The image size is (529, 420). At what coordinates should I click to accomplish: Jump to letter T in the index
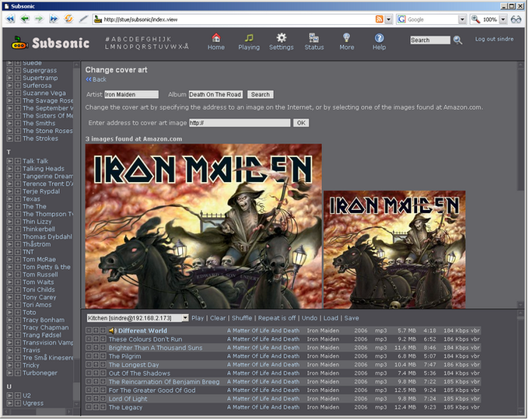coord(153,47)
